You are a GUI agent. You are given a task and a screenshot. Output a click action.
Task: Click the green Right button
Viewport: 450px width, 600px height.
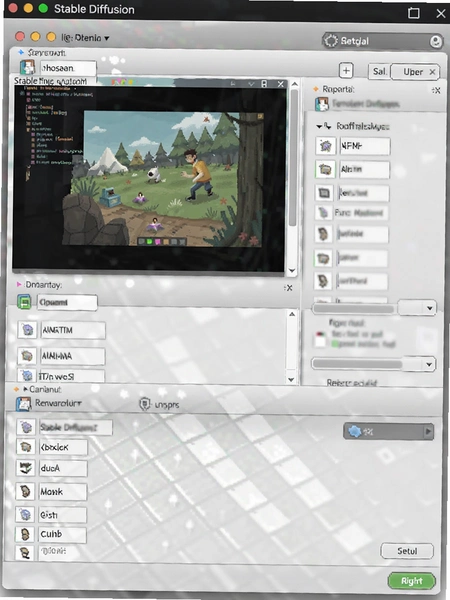(x=411, y=581)
